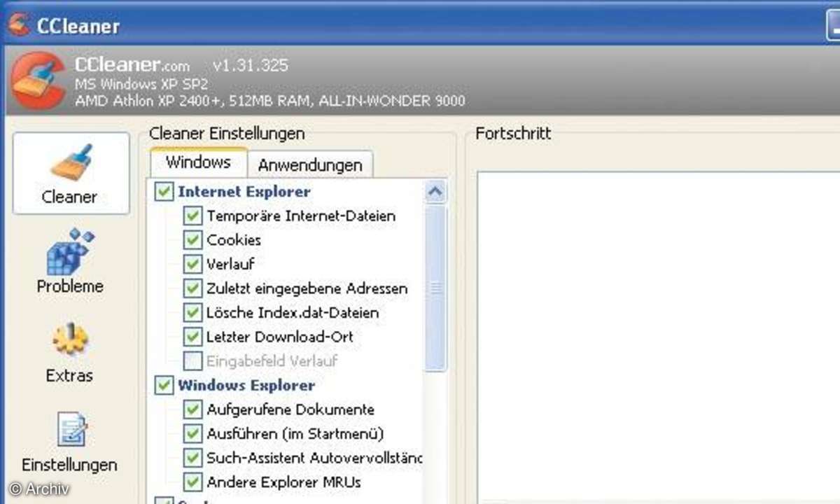Uncheck the Internet Explorer group checkbox
The width and height of the screenshot is (840, 504).
[164, 191]
